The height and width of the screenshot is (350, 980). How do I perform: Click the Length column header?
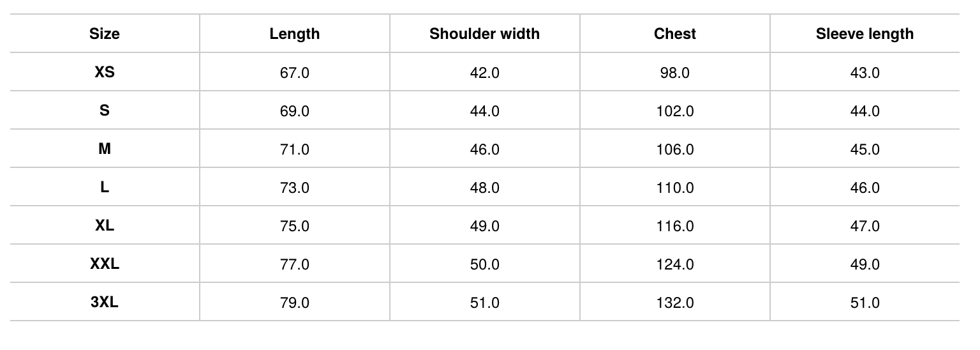click(x=294, y=34)
